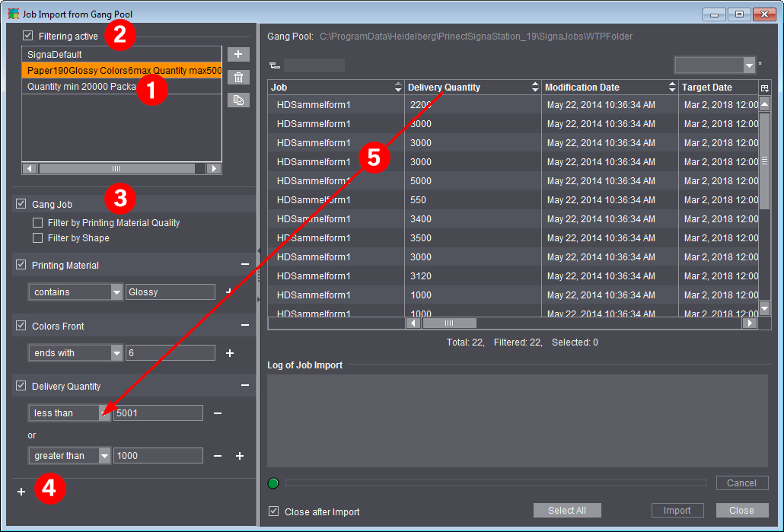Add new filter criterion at panel bottom
The height and width of the screenshot is (532, 784).
(21, 492)
